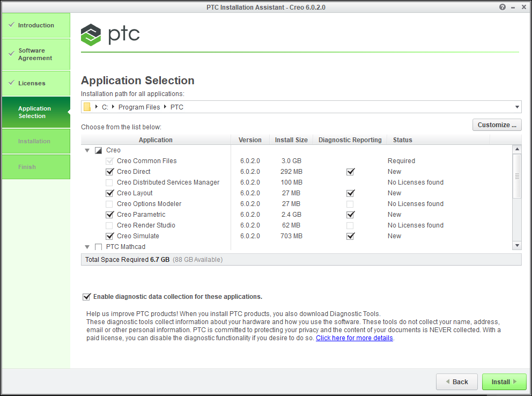Click the folder icon in installation path

87,107
